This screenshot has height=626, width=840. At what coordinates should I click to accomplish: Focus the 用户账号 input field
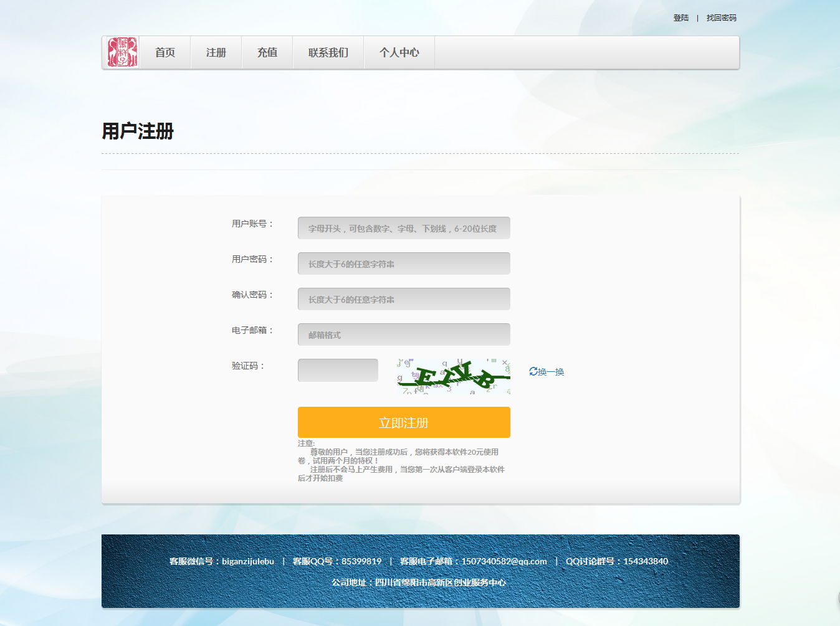(404, 228)
